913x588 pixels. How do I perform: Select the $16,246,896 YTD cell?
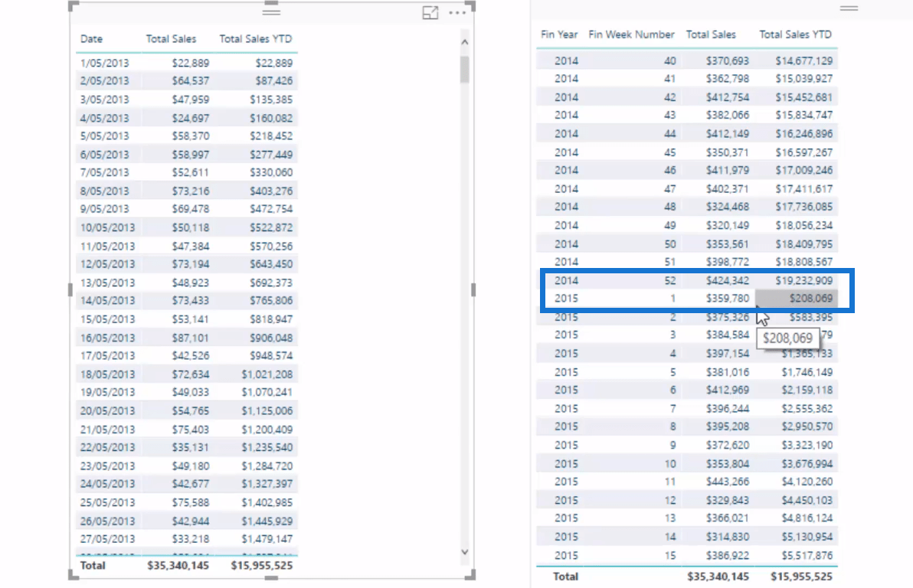point(804,134)
